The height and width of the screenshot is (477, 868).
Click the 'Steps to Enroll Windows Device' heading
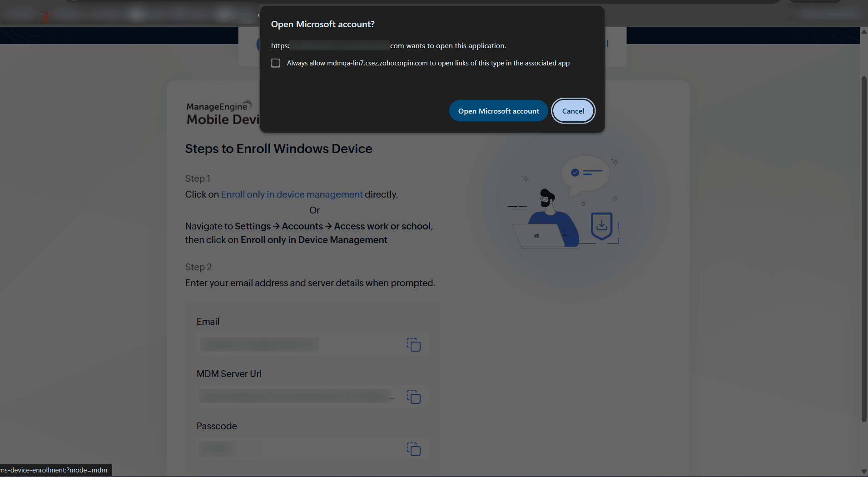tap(278, 149)
